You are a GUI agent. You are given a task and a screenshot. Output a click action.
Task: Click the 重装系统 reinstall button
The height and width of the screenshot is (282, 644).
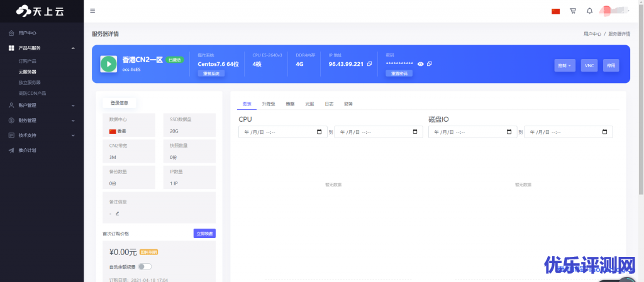[x=211, y=73]
